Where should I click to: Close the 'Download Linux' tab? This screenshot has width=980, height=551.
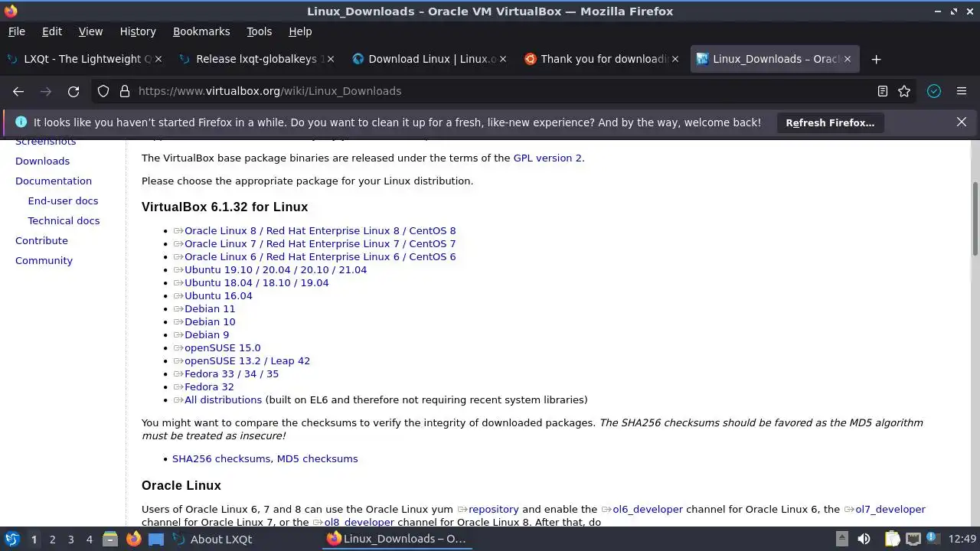point(503,59)
